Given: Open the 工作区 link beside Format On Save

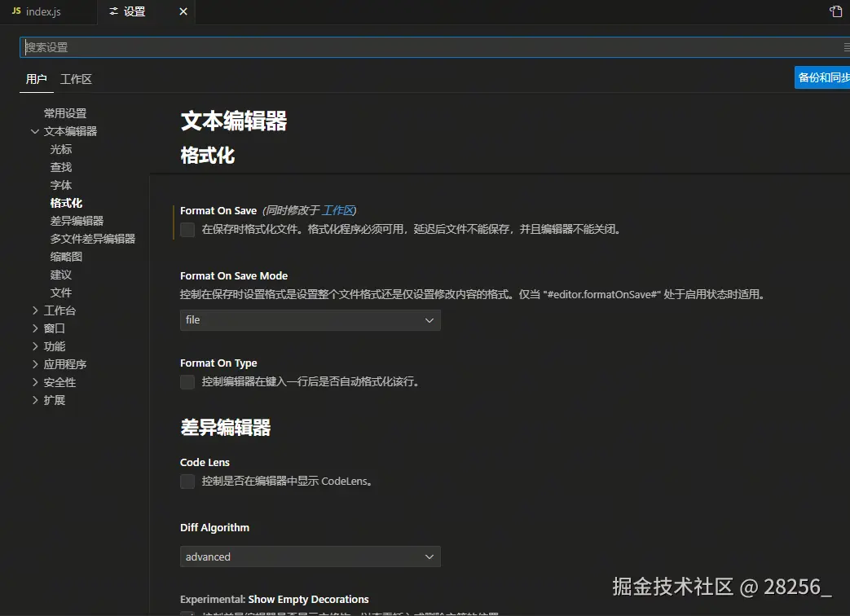Looking at the screenshot, I should (x=337, y=210).
